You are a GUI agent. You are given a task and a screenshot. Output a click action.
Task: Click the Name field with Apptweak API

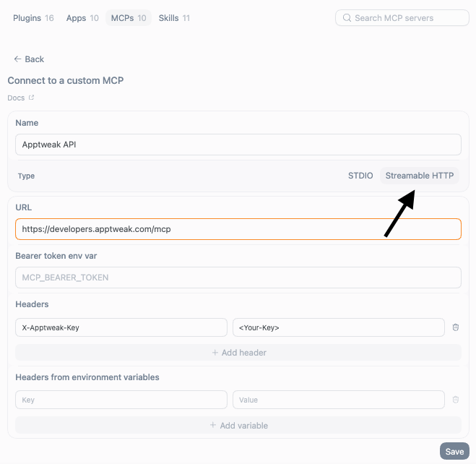238,145
